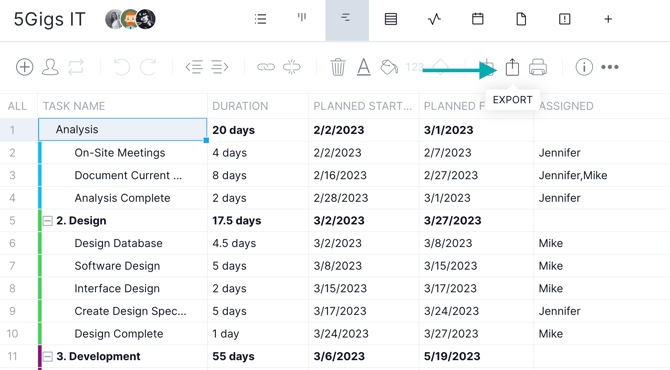
Task: Click the recurring task loop icon
Action: pyautogui.click(x=76, y=67)
